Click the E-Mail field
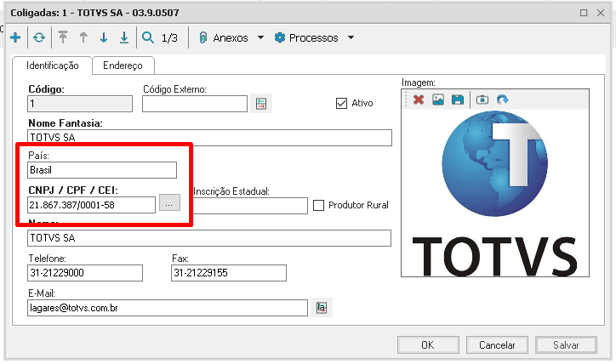 pyautogui.click(x=168, y=308)
